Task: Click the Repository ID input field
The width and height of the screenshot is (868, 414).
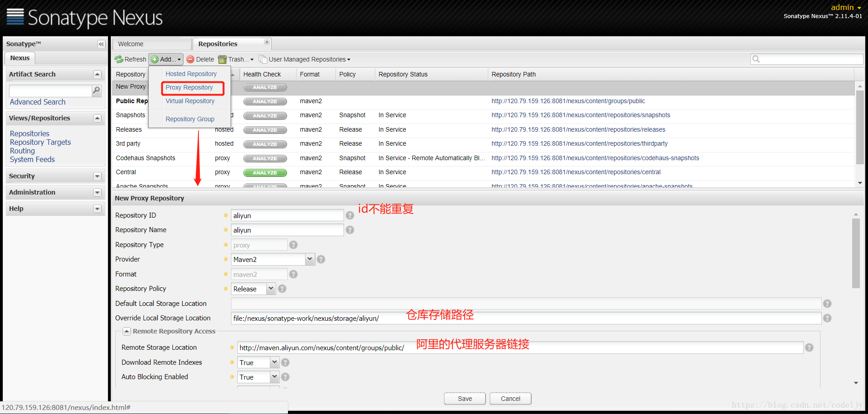Action: (287, 215)
